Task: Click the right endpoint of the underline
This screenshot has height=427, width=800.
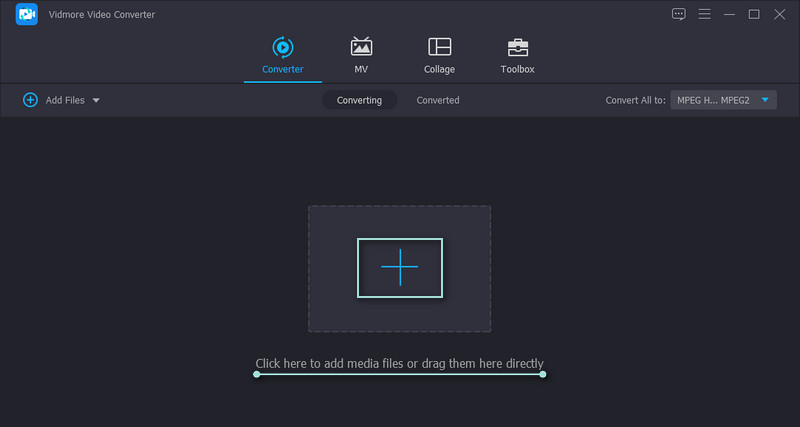Action: coord(543,374)
